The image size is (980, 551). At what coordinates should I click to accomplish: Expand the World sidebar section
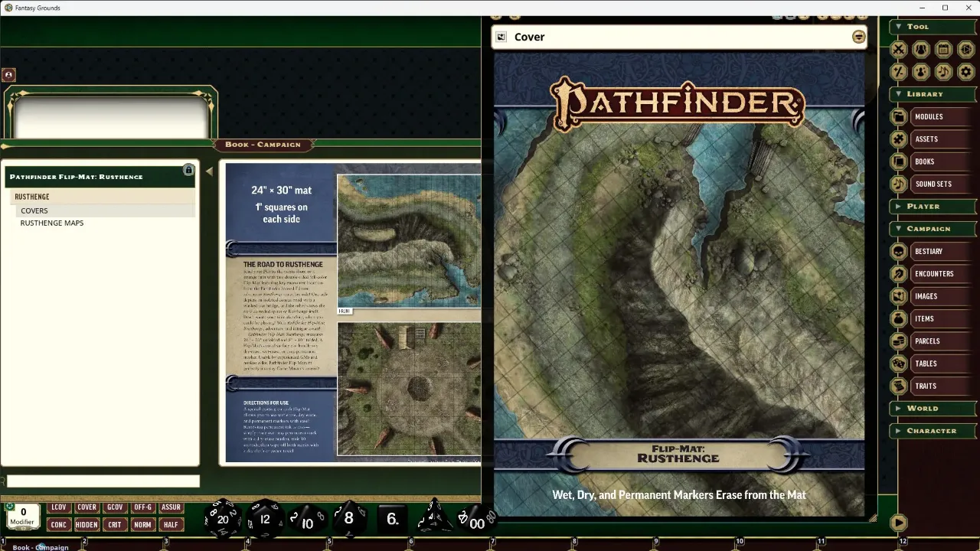[x=932, y=409]
